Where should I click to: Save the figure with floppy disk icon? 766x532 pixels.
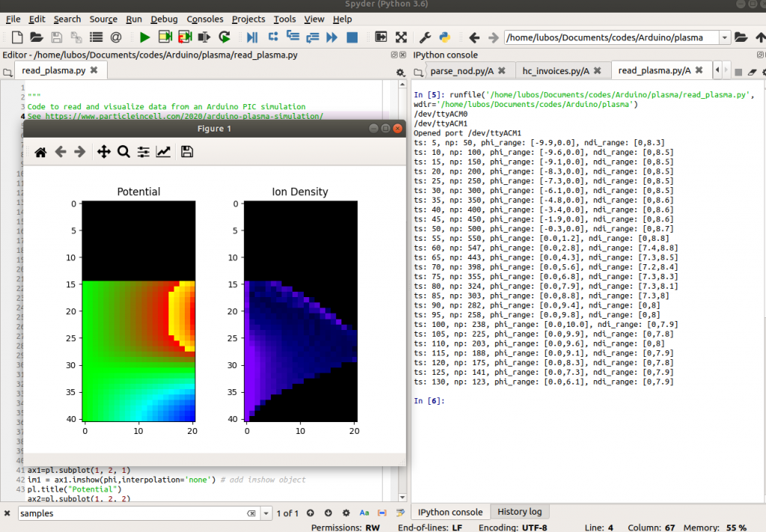[x=187, y=152]
